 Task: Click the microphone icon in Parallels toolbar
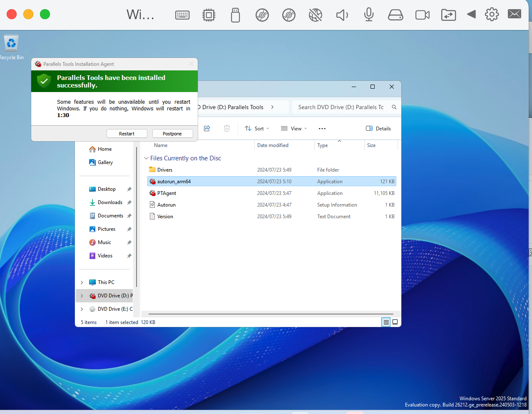point(368,15)
